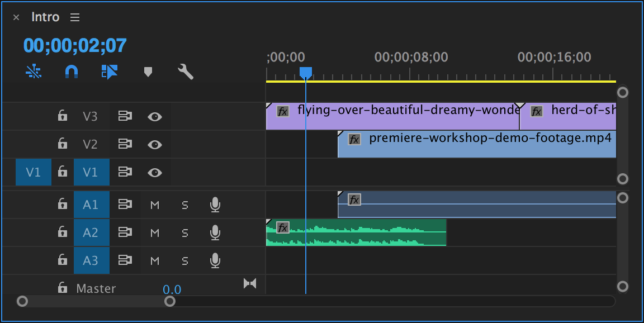Select the Intro sequence tab

tap(45, 17)
